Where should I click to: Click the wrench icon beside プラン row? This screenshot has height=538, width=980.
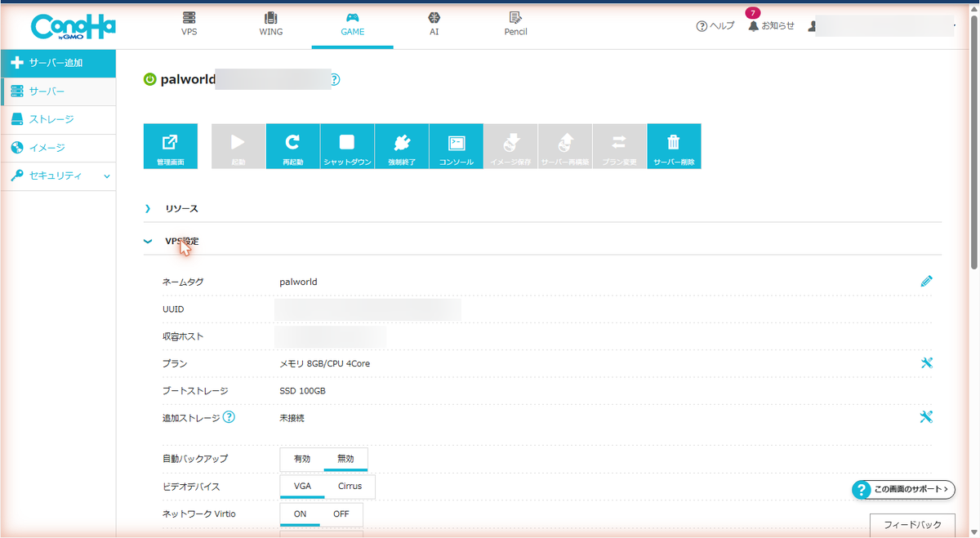(x=926, y=362)
